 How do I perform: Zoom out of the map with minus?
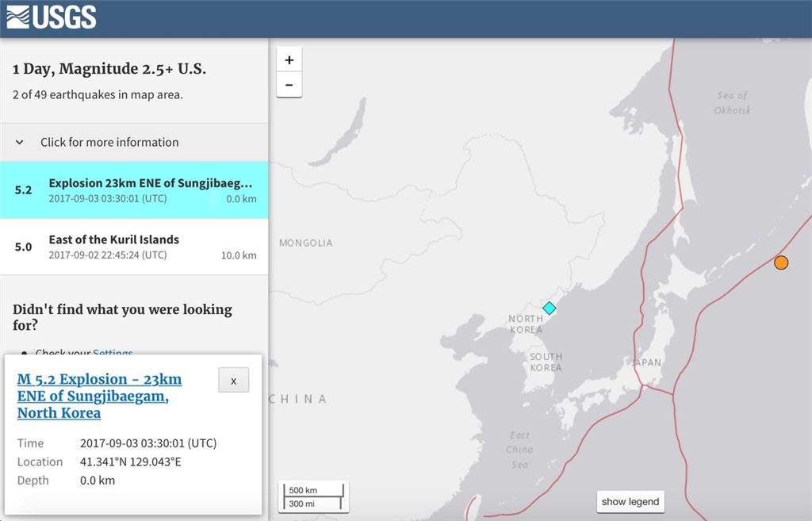[289, 85]
